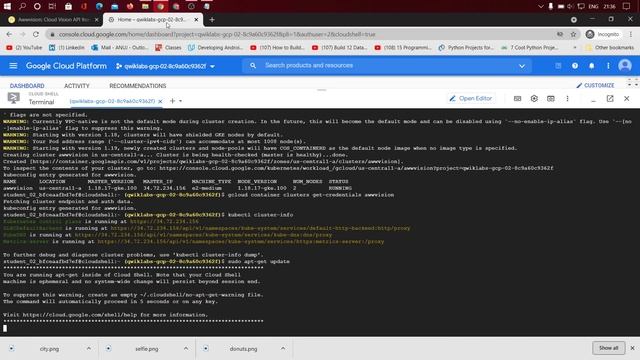Expand options for donuts.png download
This screenshot has width=640, height=360.
283,349
